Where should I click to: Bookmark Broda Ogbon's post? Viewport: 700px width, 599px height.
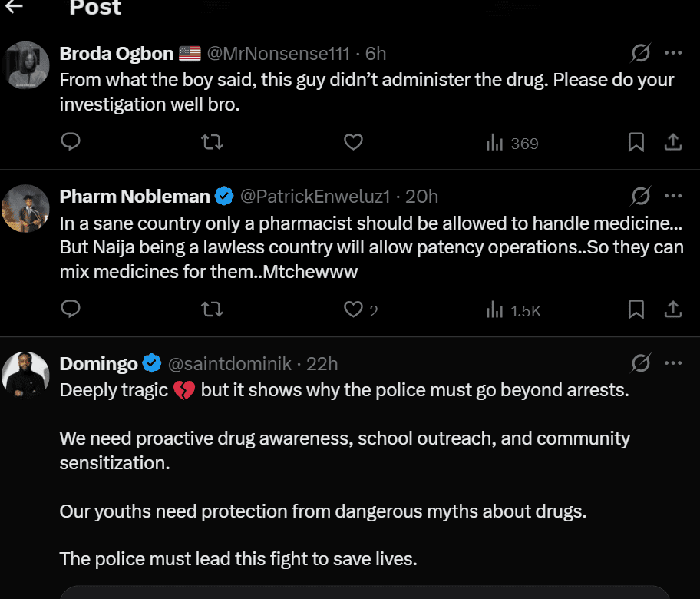click(636, 143)
